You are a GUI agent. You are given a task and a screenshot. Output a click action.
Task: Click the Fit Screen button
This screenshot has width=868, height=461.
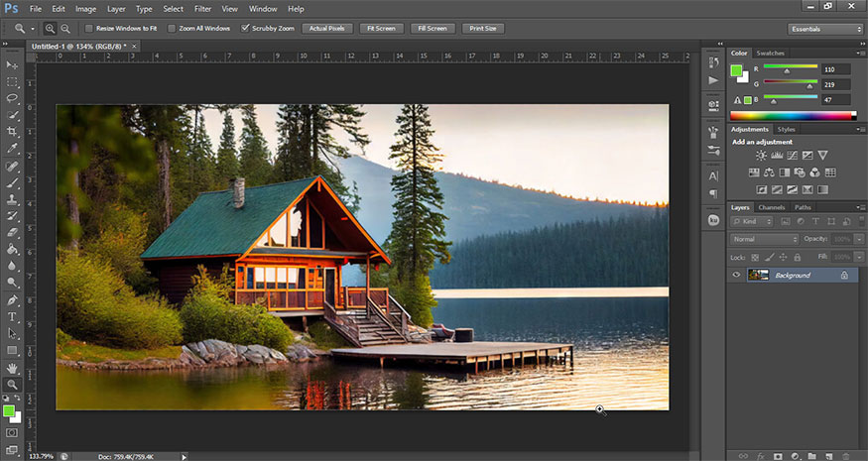click(381, 29)
